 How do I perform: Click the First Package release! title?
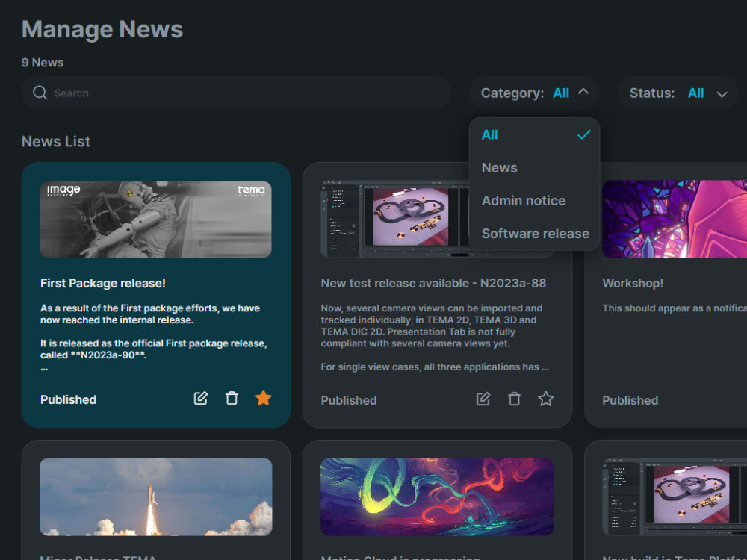coord(103,283)
